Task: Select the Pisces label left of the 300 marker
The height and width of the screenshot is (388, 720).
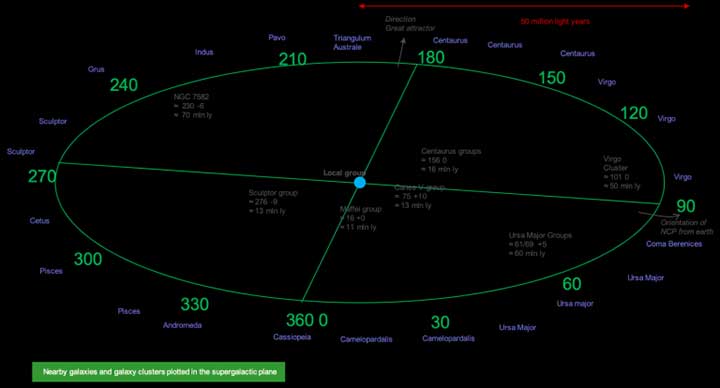Action: point(51,271)
